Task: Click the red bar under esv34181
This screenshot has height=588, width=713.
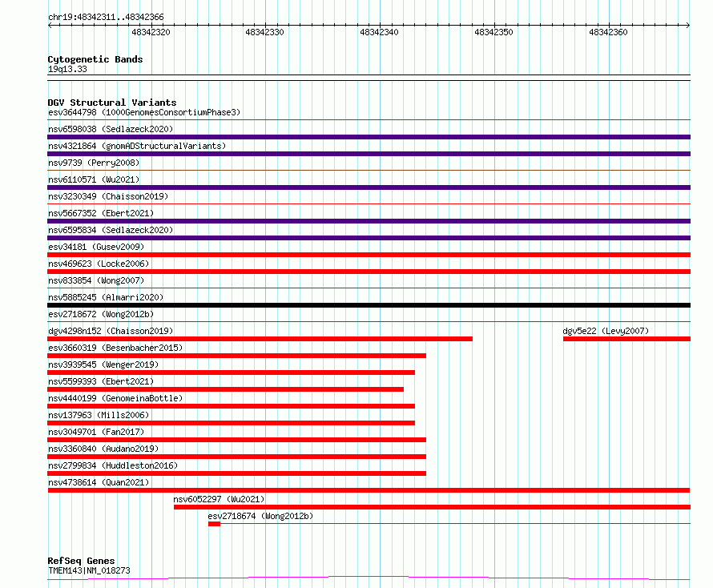Action: pos(369,255)
